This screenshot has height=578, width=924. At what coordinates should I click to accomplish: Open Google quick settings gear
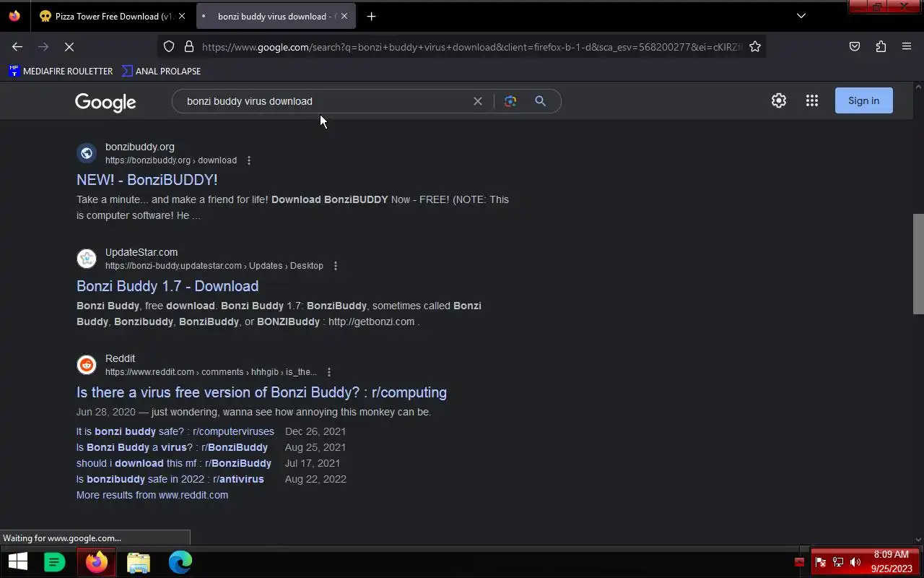(x=778, y=100)
